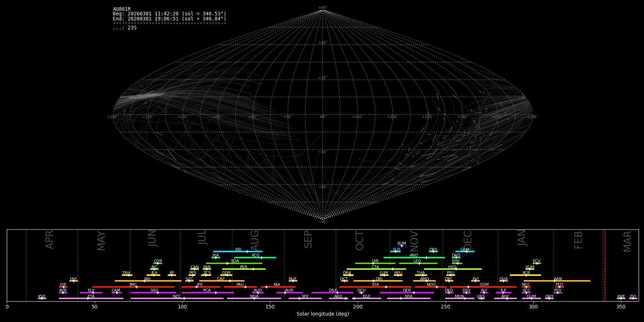Click the 'Solar longitude (deg)' axis label
644x322 pixels.
(x=323, y=314)
